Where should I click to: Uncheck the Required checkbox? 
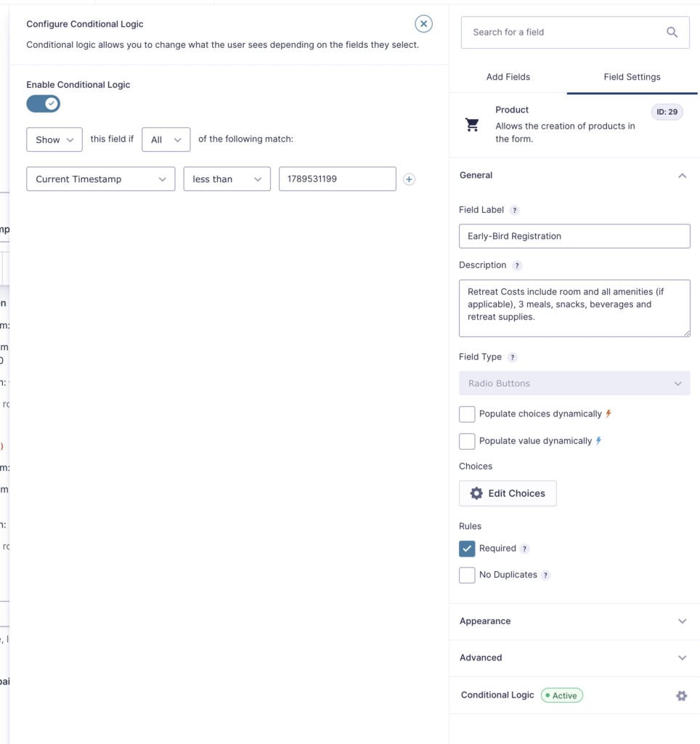click(467, 549)
